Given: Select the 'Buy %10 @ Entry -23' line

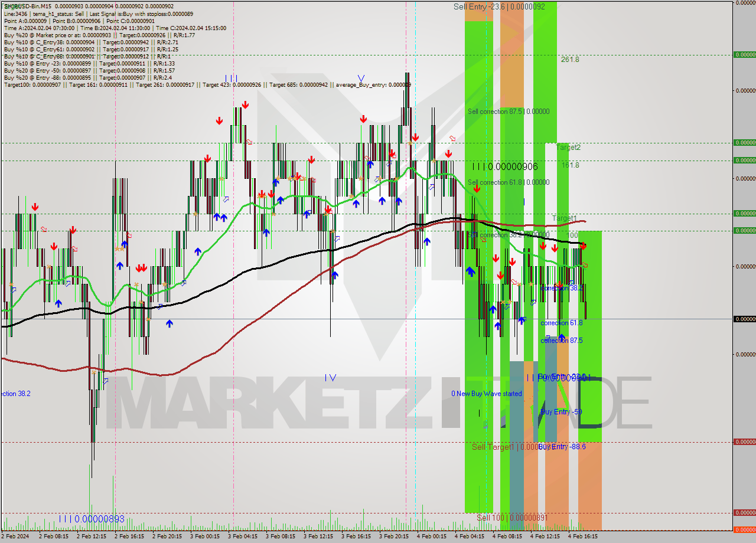Looking at the screenshot, I should pos(89,63).
